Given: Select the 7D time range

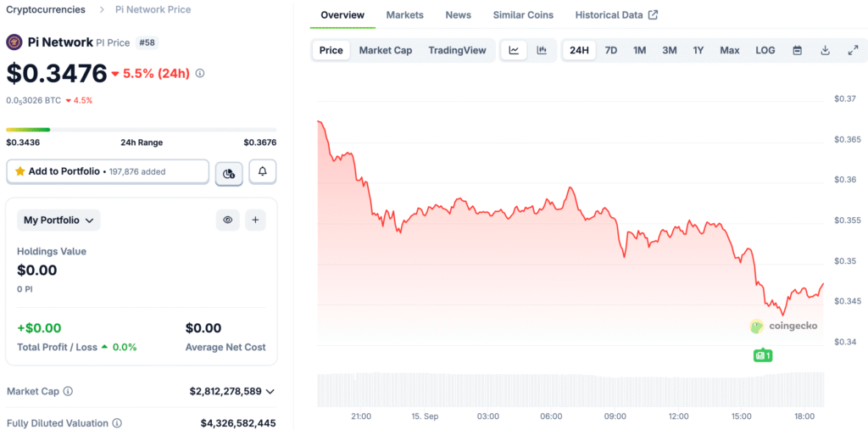Looking at the screenshot, I should tap(610, 50).
